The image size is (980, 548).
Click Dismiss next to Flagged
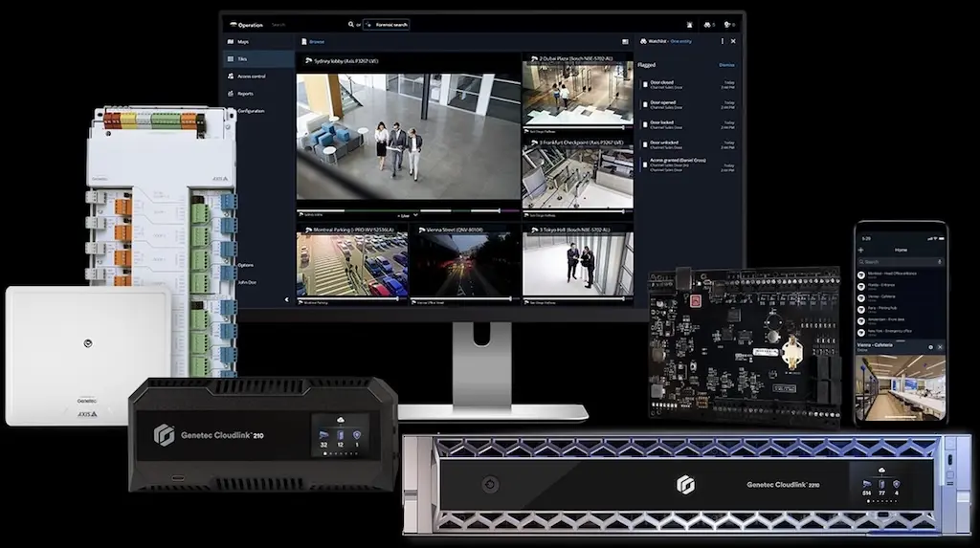727,65
